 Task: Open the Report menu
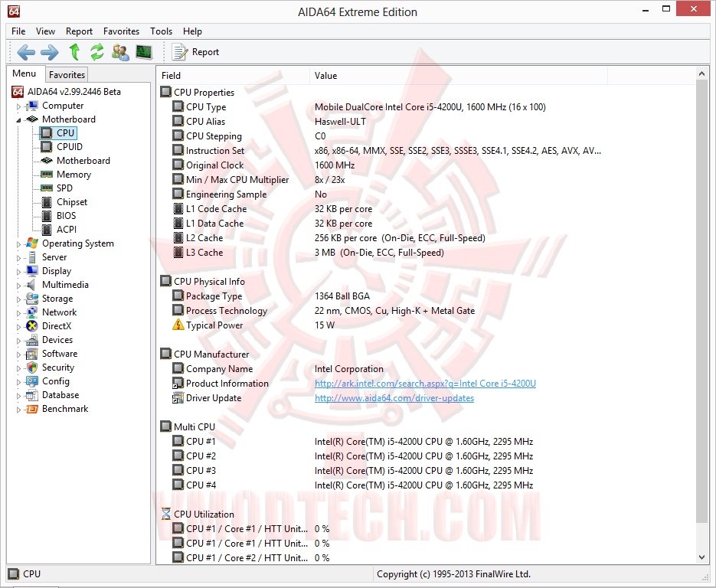(79, 31)
